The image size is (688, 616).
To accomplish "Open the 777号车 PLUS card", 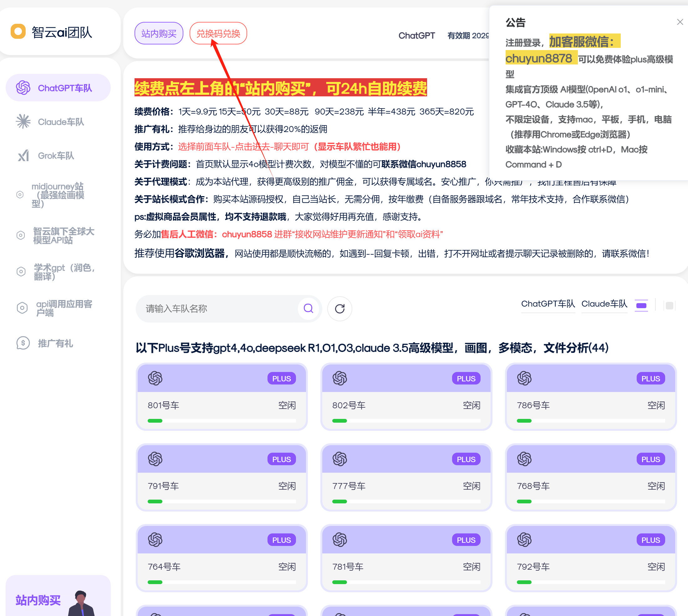I will pyautogui.click(x=406, y=476).
